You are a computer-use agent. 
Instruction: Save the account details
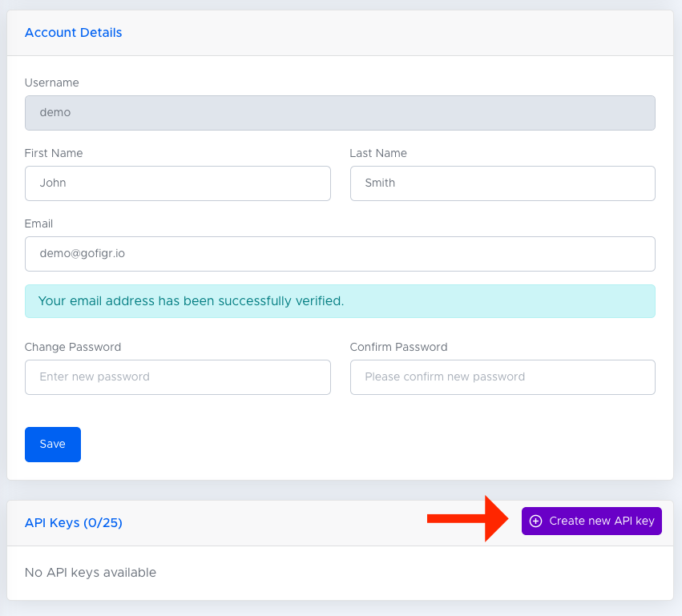[53, 445]
